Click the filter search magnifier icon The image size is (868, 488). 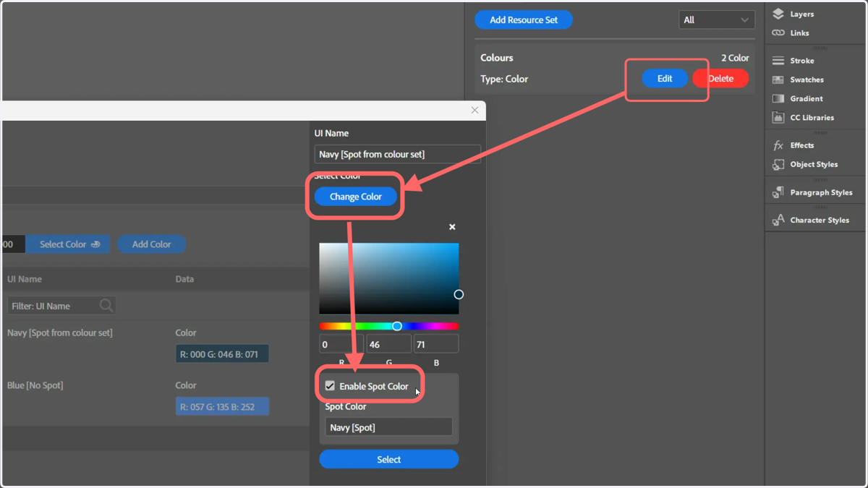click(106, 306)
